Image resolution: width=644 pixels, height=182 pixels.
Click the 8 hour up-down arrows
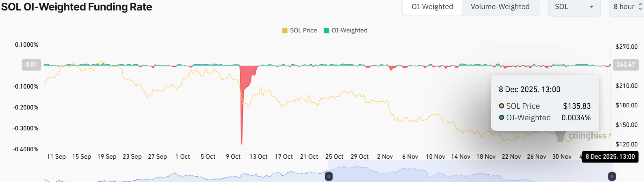point(640,7)
